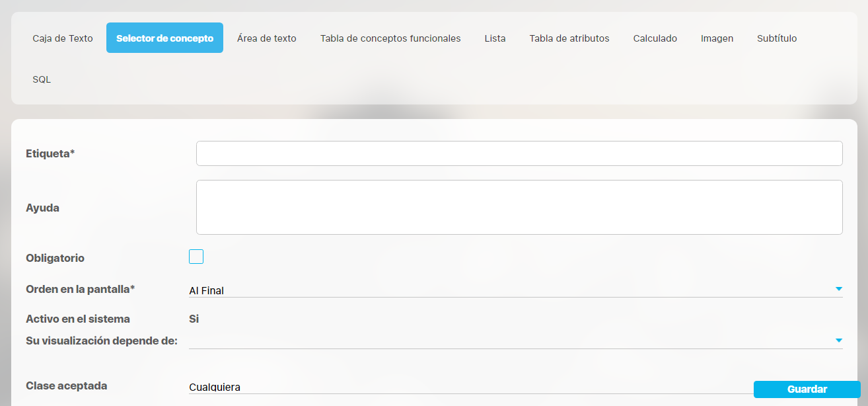This screenshot has width=868, height=406.
Task: Open the Imagen tab
Action: (x=717, y=38)
